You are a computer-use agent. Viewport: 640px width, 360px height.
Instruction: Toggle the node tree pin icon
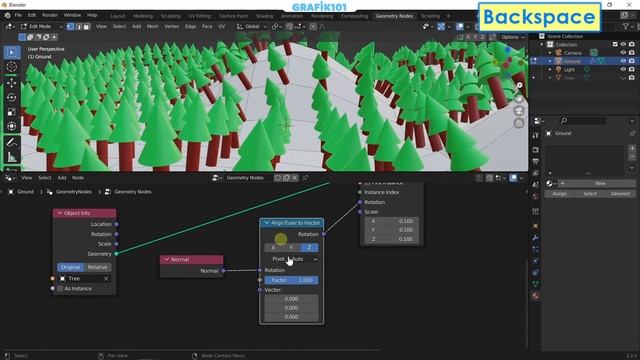(x=305, y=178)
